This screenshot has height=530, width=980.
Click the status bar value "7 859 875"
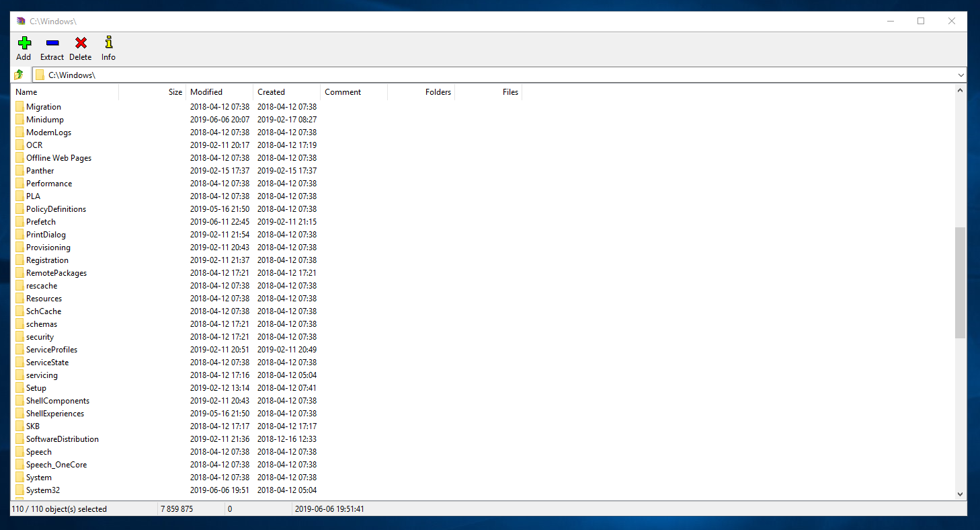pyautogui.click(x=177, y=509)
